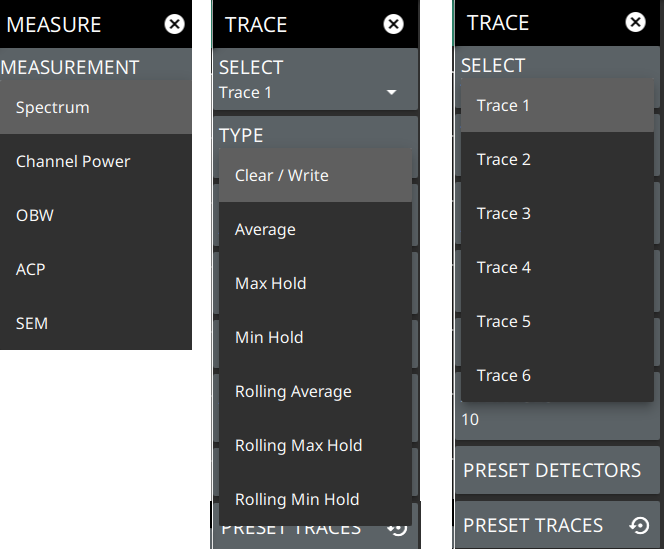The height and width of the screenshot is (549, 666).
Task: Choose Rolling Average trace type
Action: (315, 391)
